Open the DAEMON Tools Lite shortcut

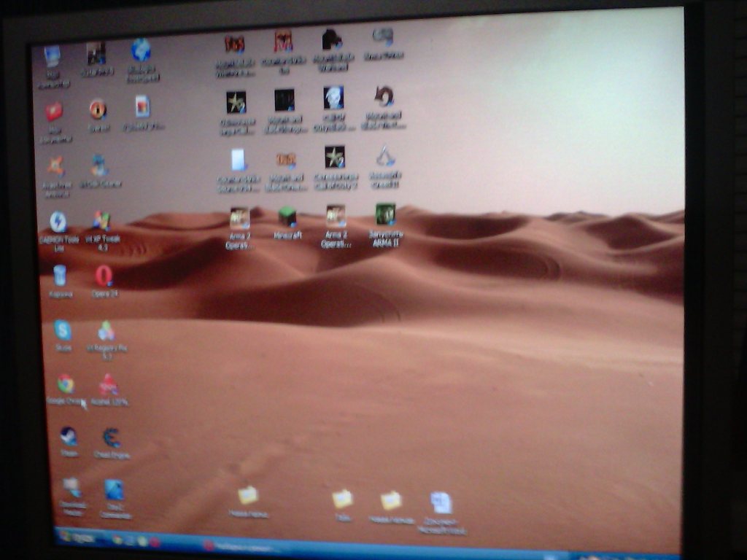coord(58,222)
